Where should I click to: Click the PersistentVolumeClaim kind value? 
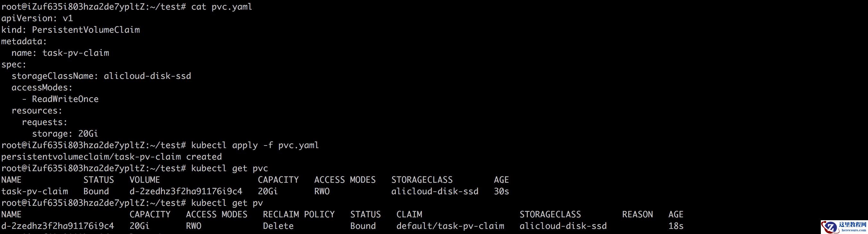(x=86, y=29)
